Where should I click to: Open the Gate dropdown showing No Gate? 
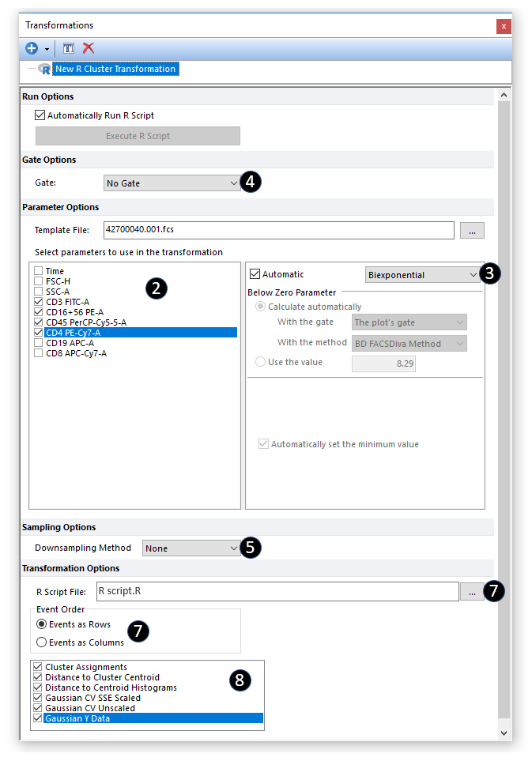[x=172, y=183]
